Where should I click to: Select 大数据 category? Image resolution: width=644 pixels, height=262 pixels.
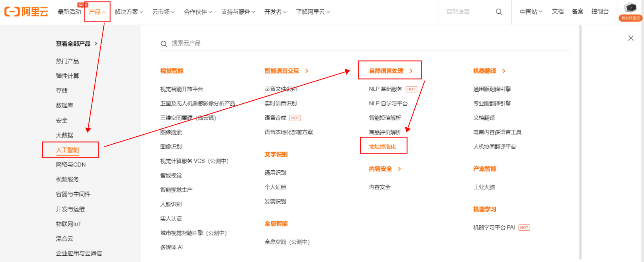click(65, 135)
